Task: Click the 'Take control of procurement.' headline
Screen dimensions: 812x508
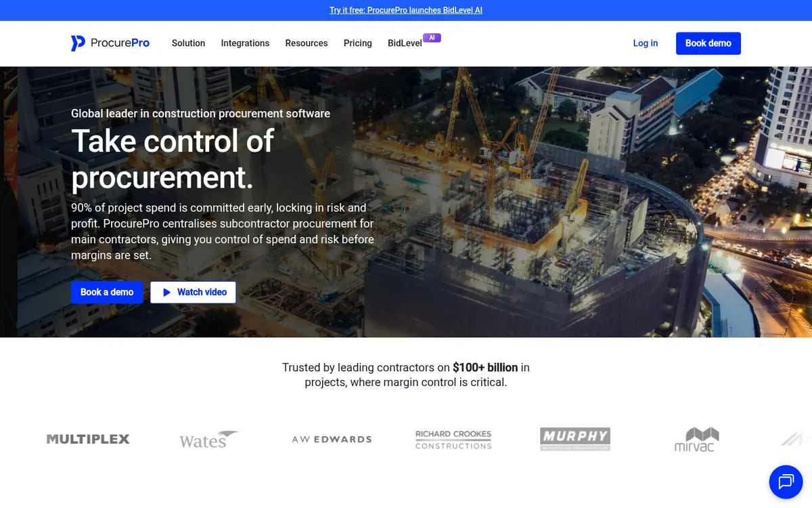Action: click(173, 159)
